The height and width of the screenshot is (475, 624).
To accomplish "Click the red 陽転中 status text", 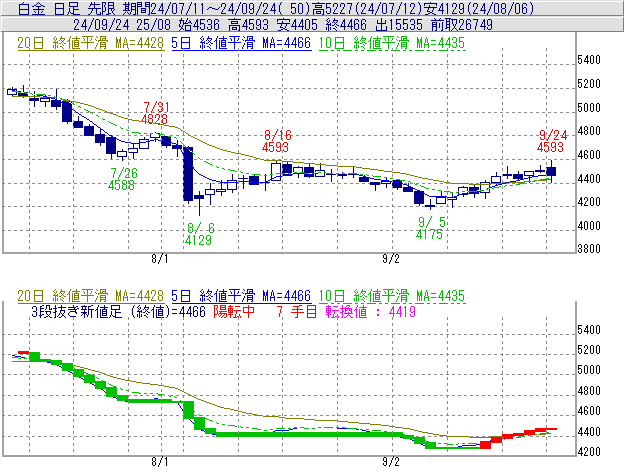I will click(234, 312).
